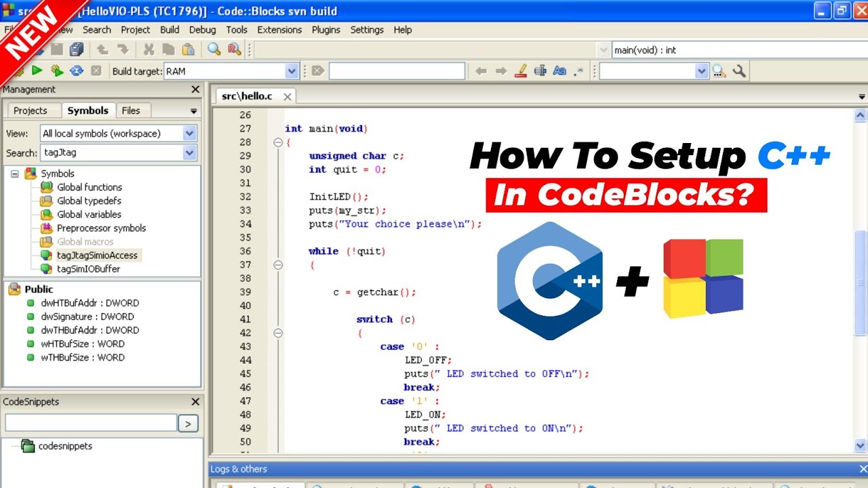The width and height of the screenshot is (868, 488).
Task: Click the CodeSnippets search input field
Action: 91,423
